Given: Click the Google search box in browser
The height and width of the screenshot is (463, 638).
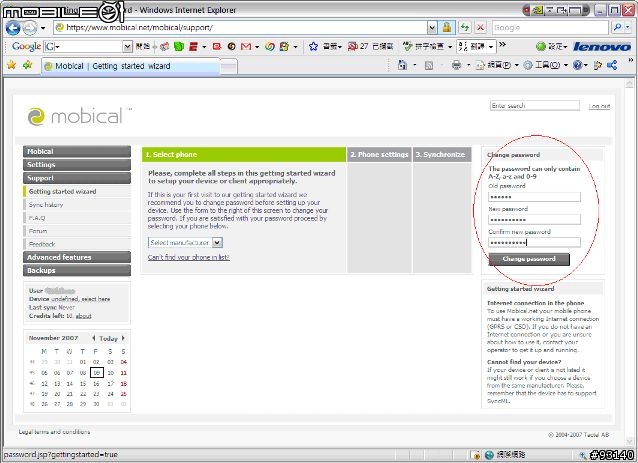Looking at the screenshot, I should pyautogui.click(x=550, y=28).
